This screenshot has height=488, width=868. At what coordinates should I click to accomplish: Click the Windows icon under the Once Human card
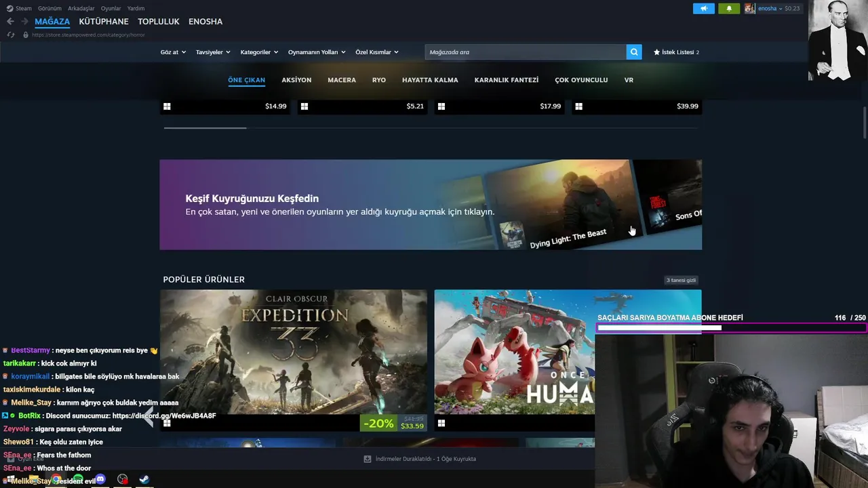[441, 424]
